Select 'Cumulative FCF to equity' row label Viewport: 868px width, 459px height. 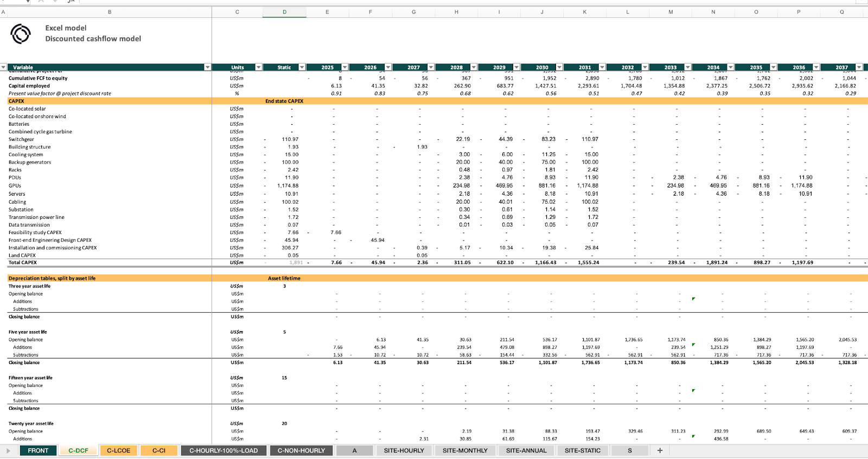click(x=38, y=78)
